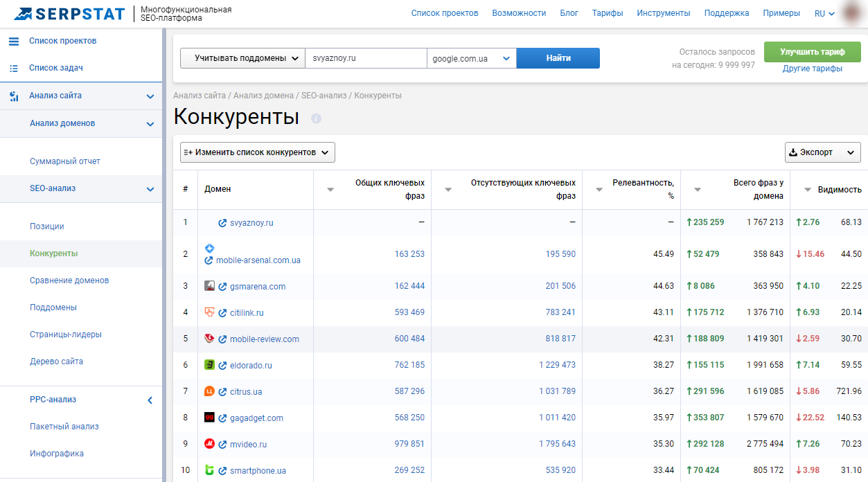Open the google.com.ua search engine dropdown
This screenshot has width=868, height=482.
click(x=472, y=58)
